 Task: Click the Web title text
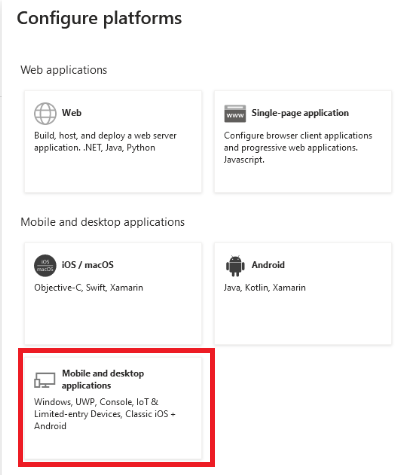(x=72, y=113)
